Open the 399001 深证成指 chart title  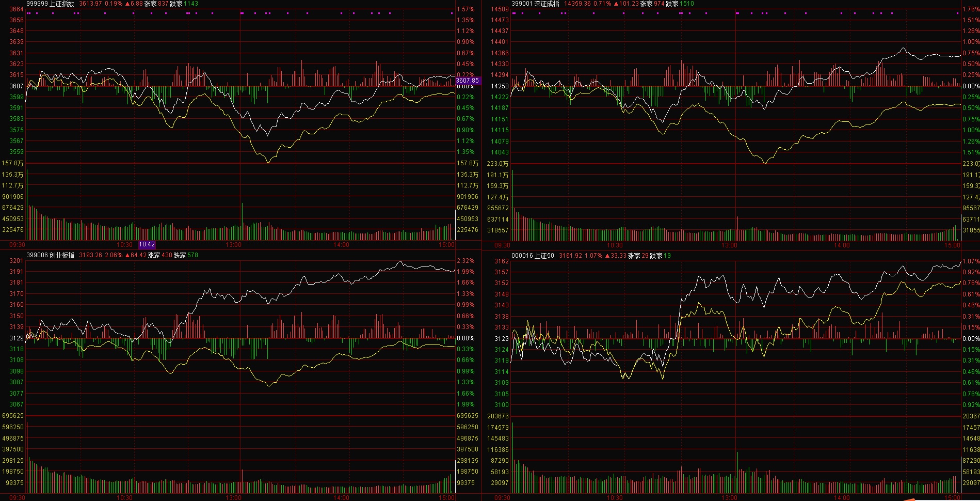coord(535,4)
